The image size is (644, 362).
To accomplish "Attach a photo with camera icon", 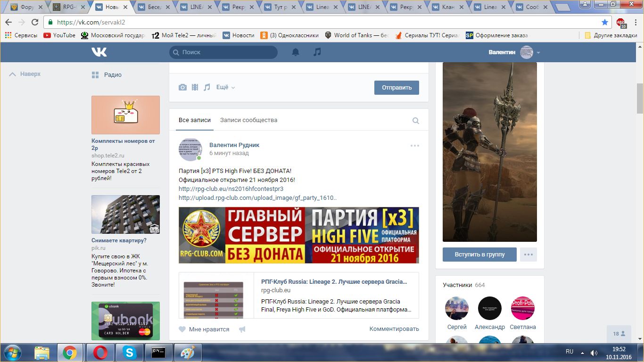I will 182,87.
